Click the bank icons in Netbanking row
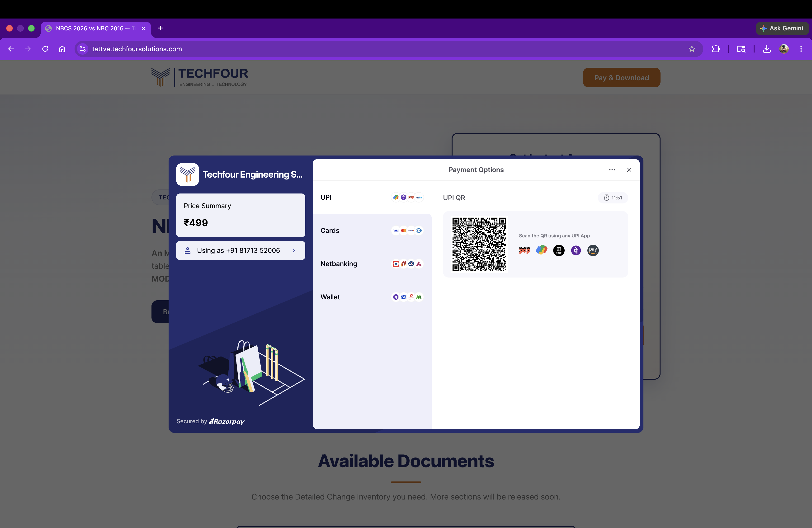The image size is (812, 528). point(407,264)
